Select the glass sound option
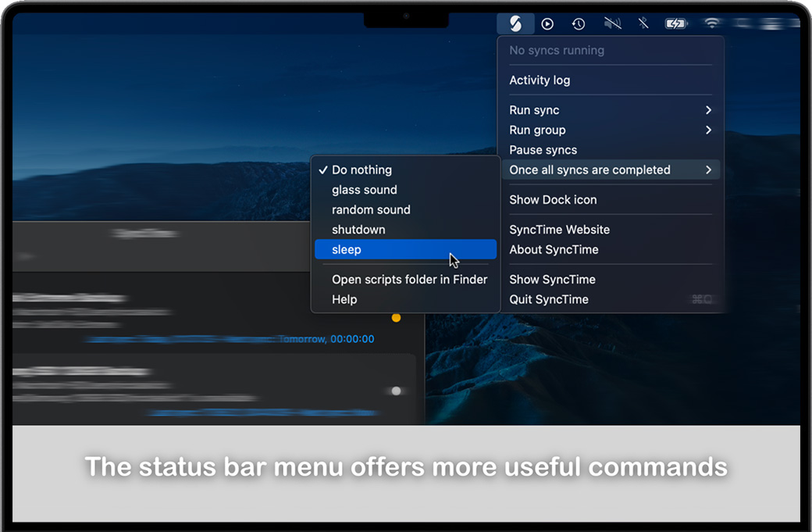This screenshot has height=532, width=812. coord(364,190)
